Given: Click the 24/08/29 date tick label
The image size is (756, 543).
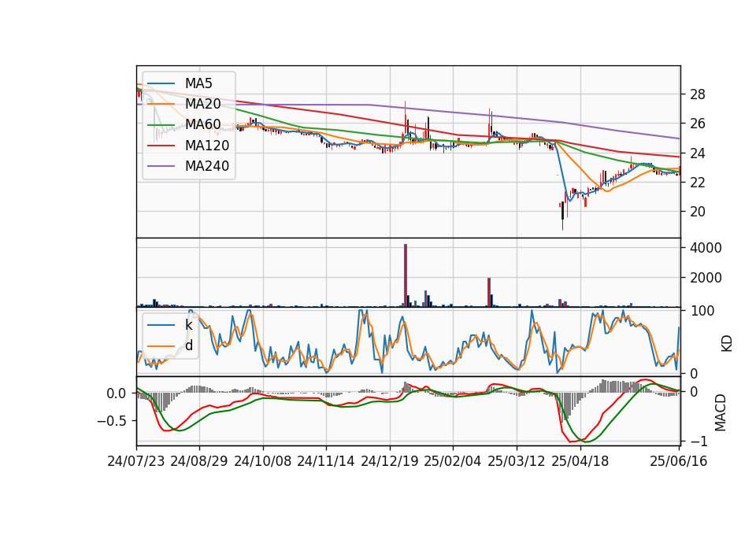Looking at the screenshot, I should pyautogui.click(x=199, y=461).
